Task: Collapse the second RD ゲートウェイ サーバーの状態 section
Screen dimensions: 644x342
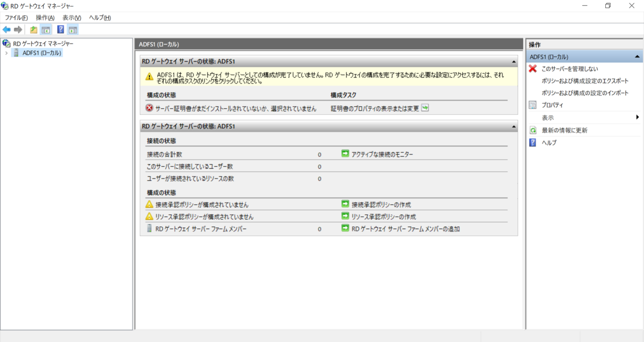Action: pyautogui.click(x=514, y=126)
